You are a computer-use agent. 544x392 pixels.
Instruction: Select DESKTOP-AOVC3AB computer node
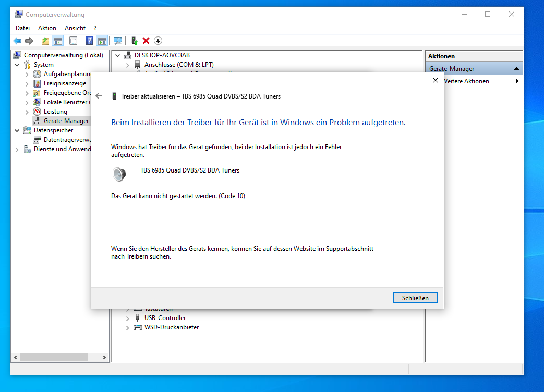click(x=162, y=55)
